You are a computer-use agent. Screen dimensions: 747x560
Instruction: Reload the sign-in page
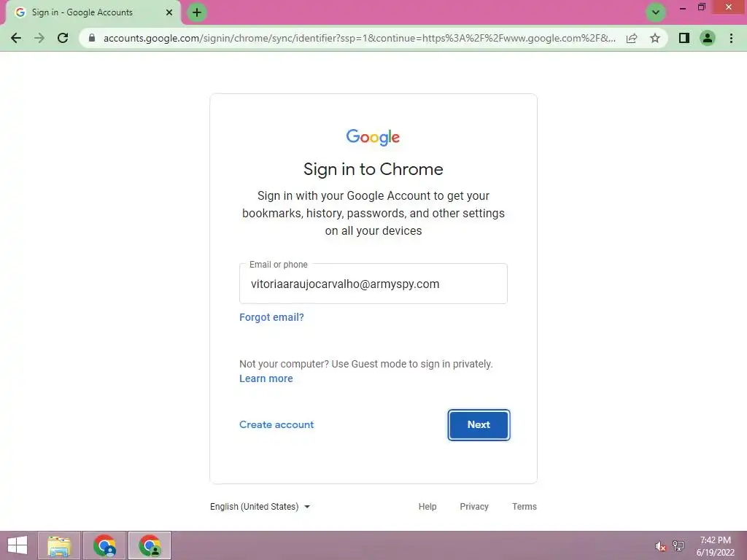[x=63, y=38]
